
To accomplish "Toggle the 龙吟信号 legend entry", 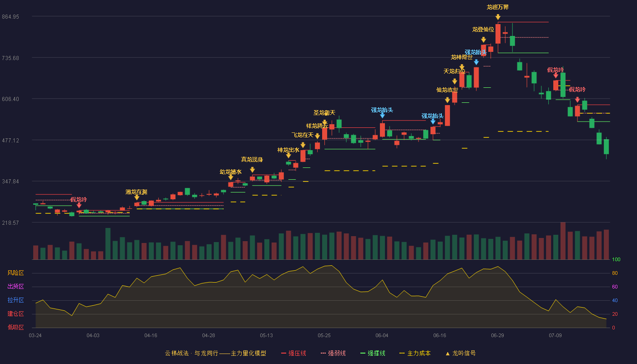I will (x=460, y=353).
